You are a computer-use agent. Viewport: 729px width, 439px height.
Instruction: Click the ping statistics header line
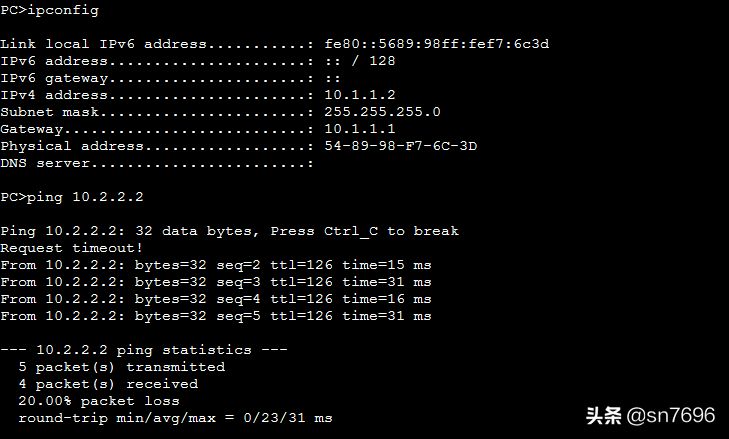click(x=144, y=350)
